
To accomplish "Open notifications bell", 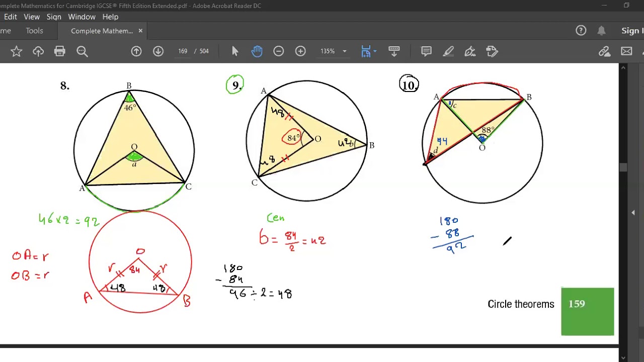I will coord(601,31).
